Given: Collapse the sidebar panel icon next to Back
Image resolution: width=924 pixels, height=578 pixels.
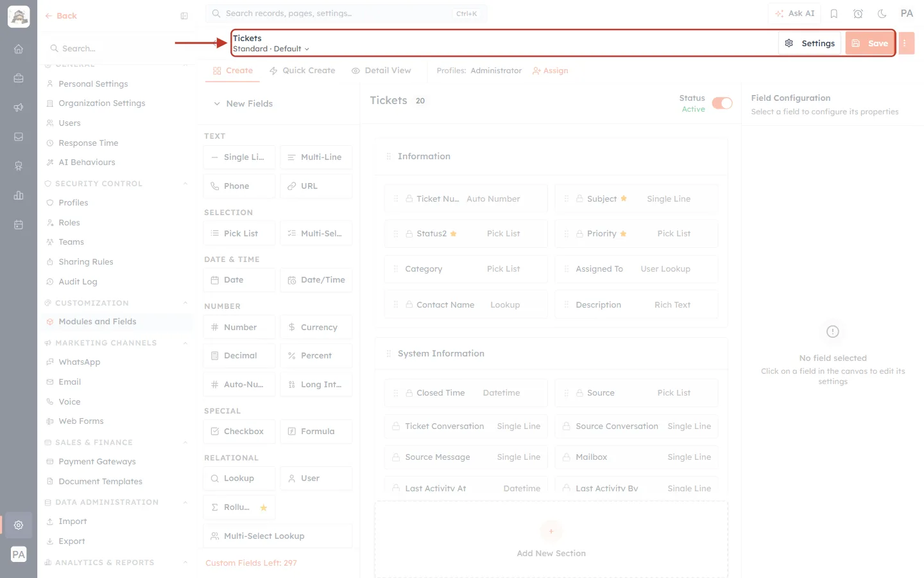Looking at the screenshot, I should [184, 16].
